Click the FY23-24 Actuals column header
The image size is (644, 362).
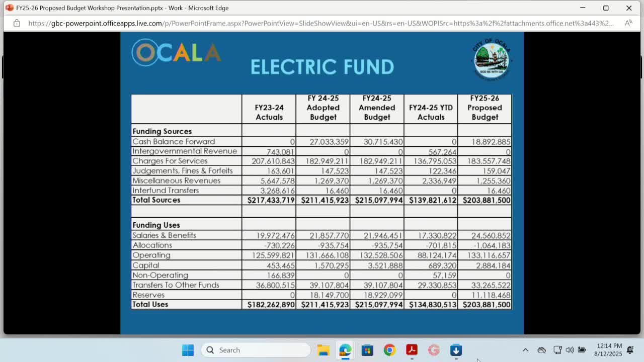[269, 112]
